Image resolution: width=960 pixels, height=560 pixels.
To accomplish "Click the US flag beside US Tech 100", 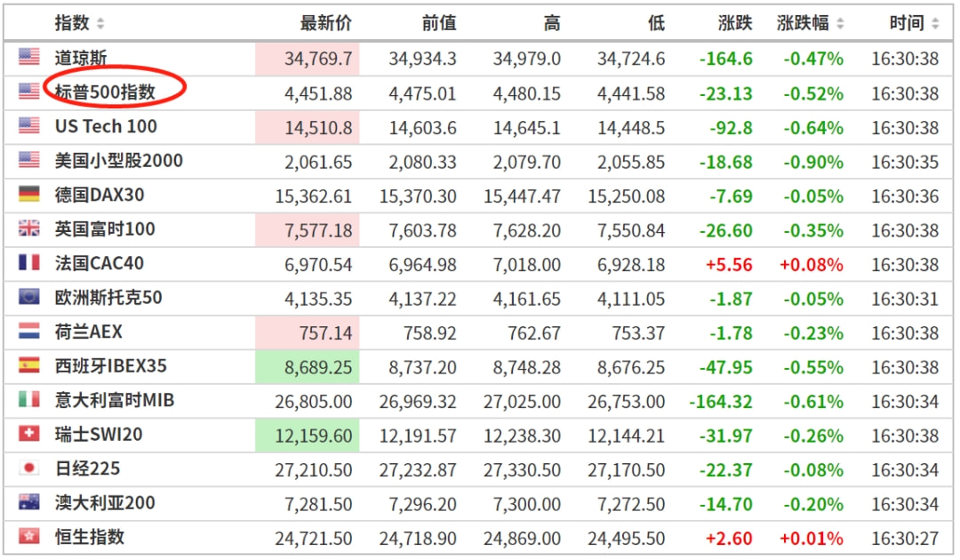I will coord(28,125).
